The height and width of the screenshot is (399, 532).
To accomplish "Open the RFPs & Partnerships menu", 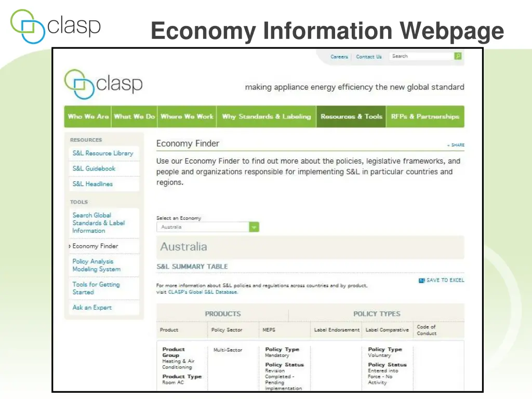I will pyautogui.click(x=425, y=116).
